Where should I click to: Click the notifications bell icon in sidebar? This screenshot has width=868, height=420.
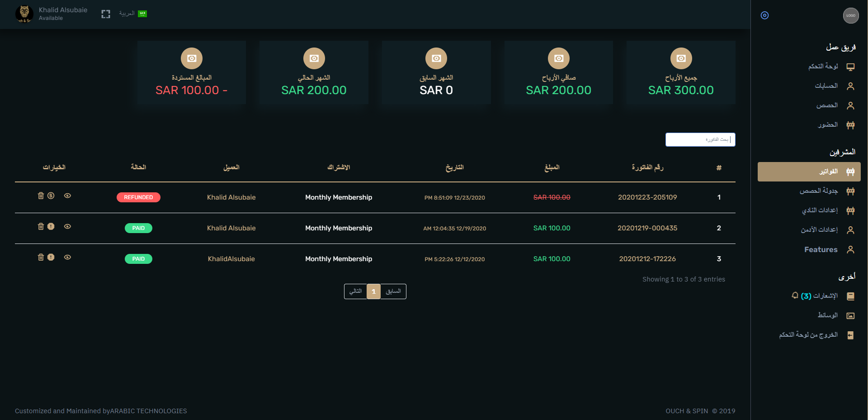(x=795, y=296)
